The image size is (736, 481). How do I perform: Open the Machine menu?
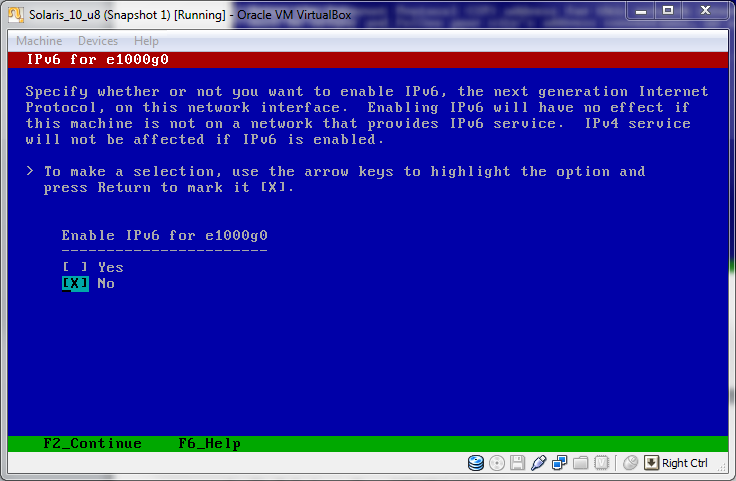pyautogui.click(x=39, y=41)
